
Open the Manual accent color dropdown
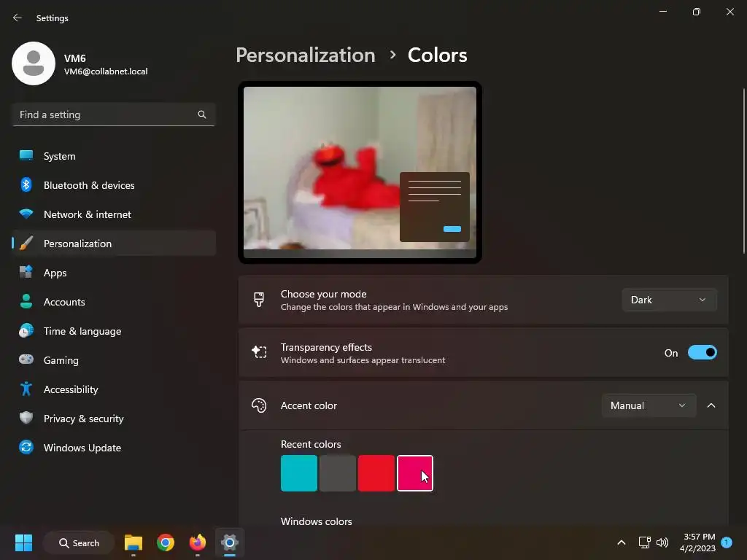649,405
